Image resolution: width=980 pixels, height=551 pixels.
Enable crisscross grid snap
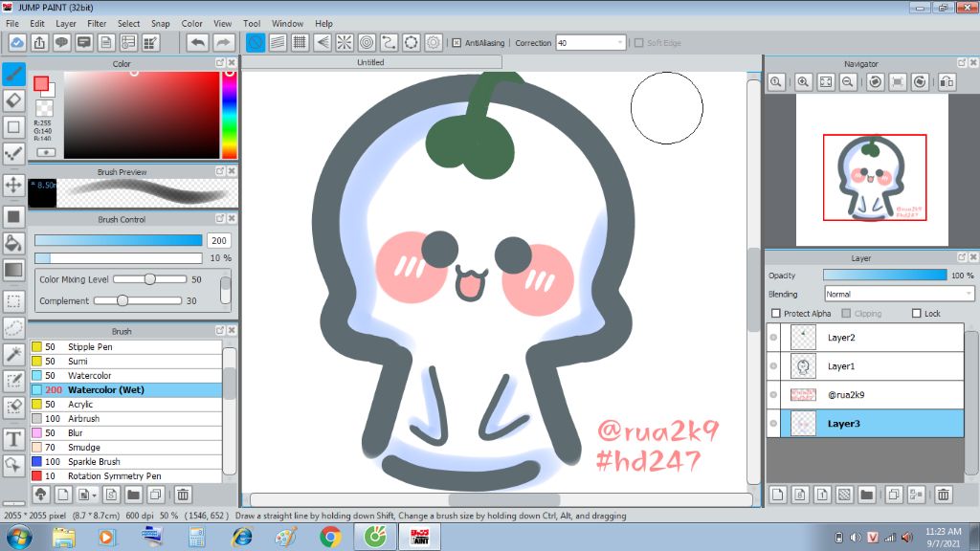point(300,42)
